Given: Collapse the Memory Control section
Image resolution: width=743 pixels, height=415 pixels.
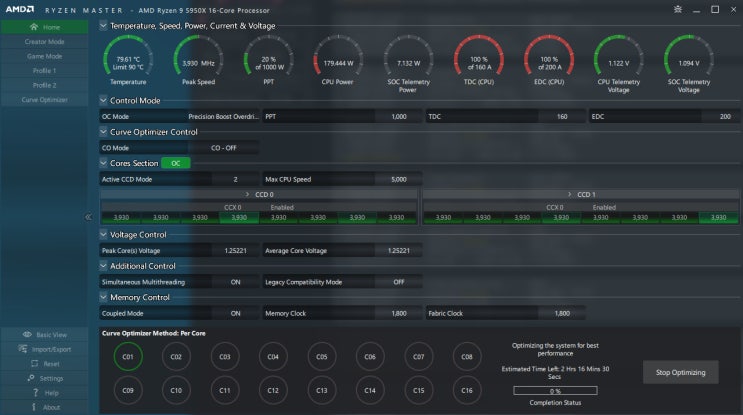Looking at the screenshot, I should (x=103, y=297).
